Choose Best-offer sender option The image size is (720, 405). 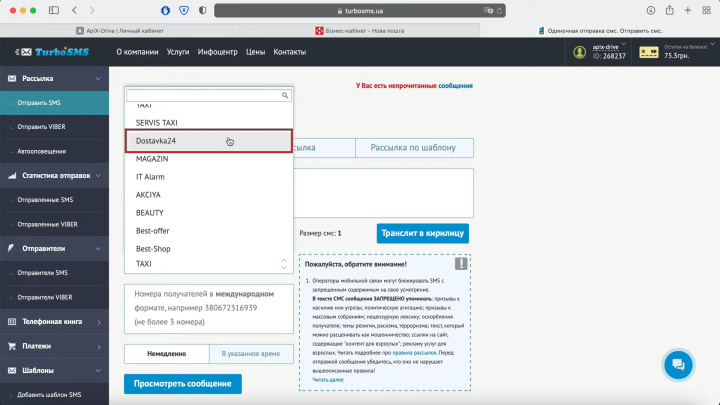click(209, 231)
